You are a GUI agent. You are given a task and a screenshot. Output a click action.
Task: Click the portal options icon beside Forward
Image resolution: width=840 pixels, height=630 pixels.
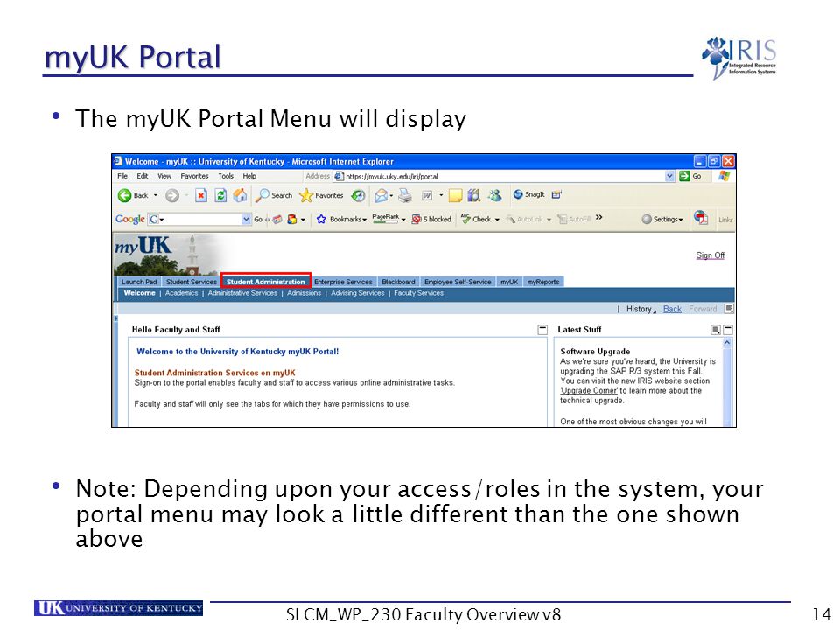(729, 309)
